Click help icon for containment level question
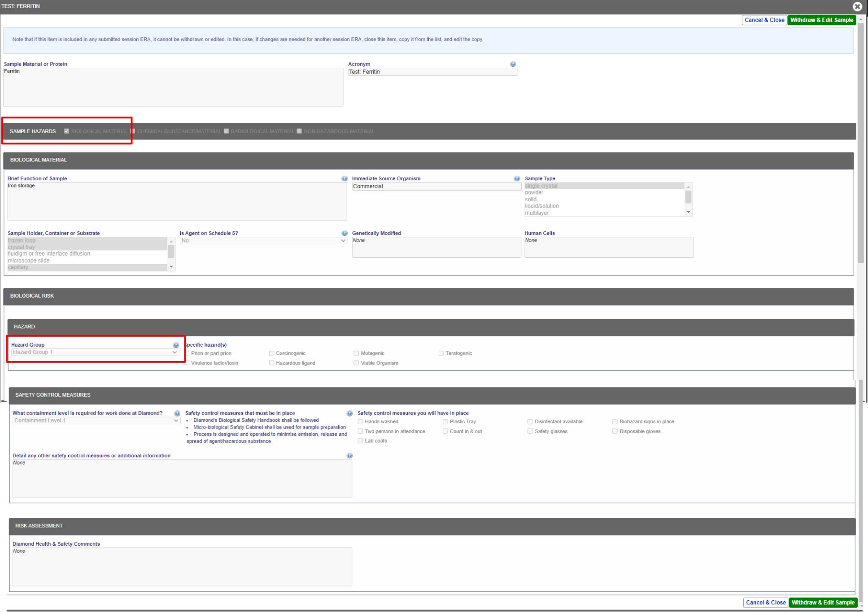 (x=177, y=413)
